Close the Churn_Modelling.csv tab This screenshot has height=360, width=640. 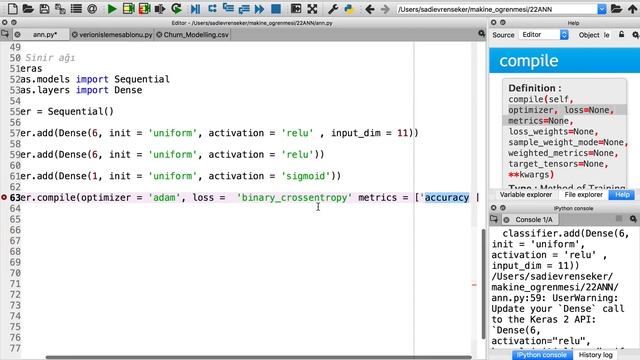(159, 35)
